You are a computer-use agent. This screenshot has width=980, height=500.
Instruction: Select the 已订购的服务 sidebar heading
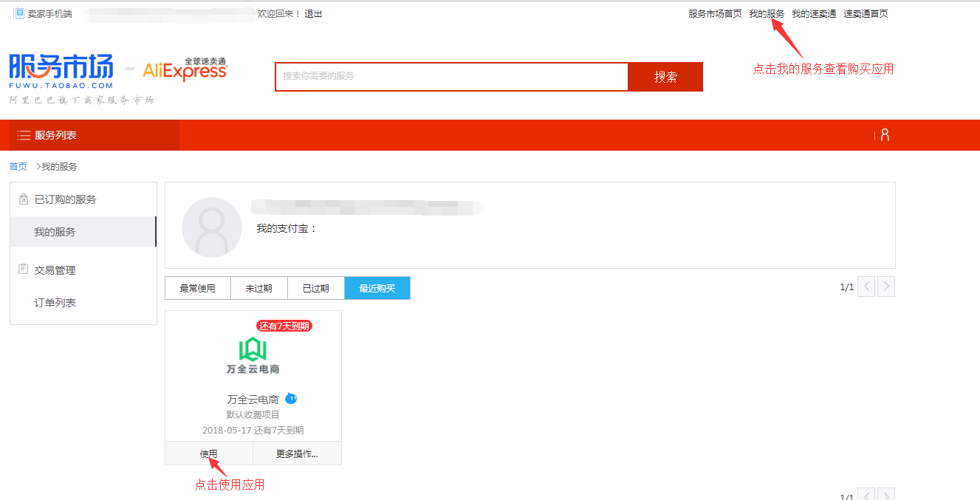pos(65,199)
